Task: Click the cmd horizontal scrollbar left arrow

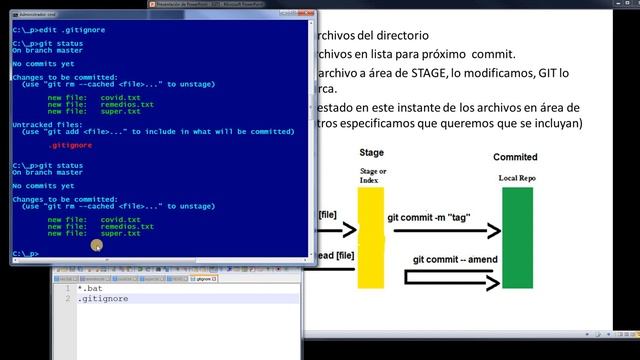Action: coord(15,260)
